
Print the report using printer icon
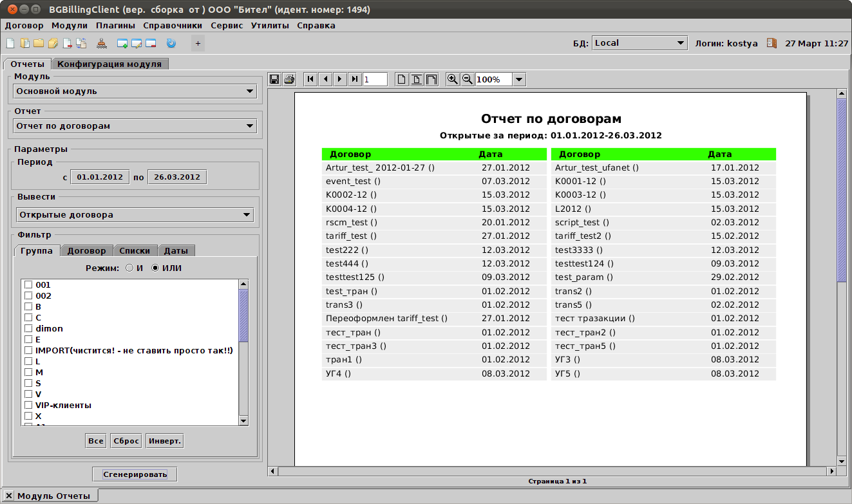(x=289, y=79)
